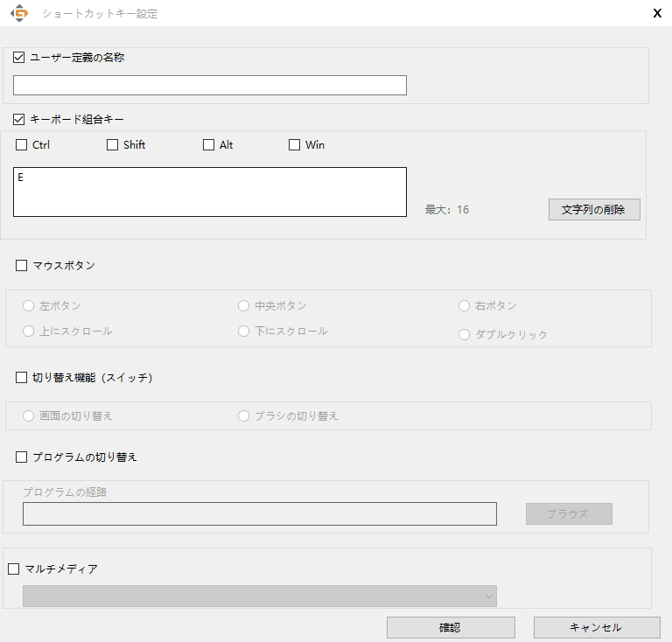Tick the マルチメディア checkbox
The width and height of the screenshot is (672, 642).
(13, 569)
